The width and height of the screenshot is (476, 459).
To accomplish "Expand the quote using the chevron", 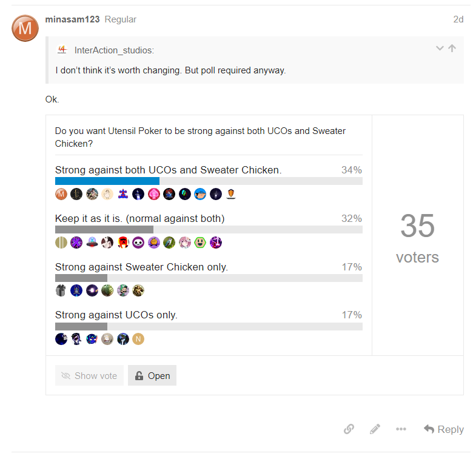I will tap(440, 49).
